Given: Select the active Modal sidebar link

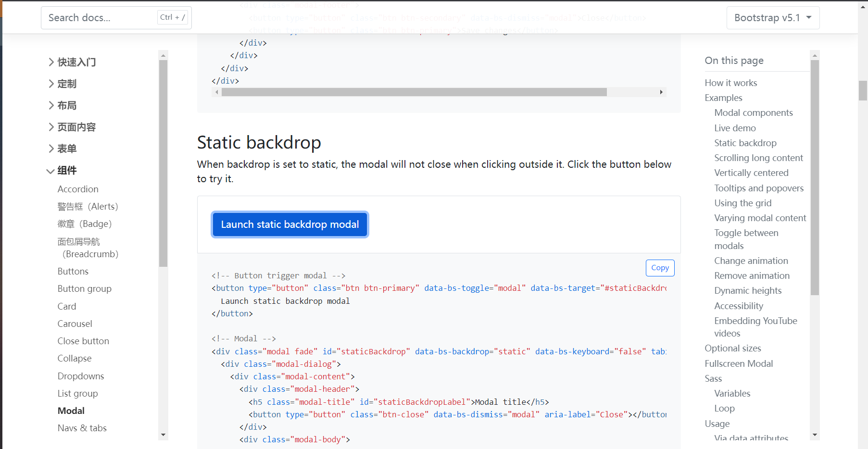Looking at the screenshot, I should [71, 411].
